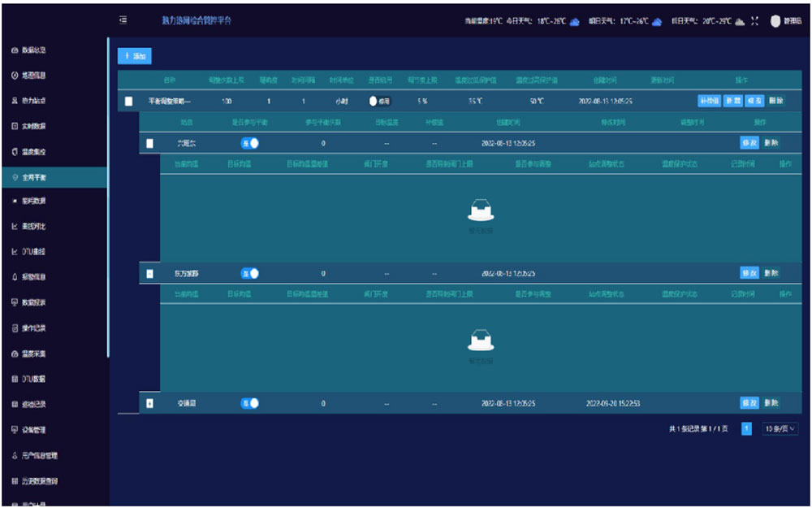
Task: Click the 50 ℃ protection value cell
Action: point(537,102)
